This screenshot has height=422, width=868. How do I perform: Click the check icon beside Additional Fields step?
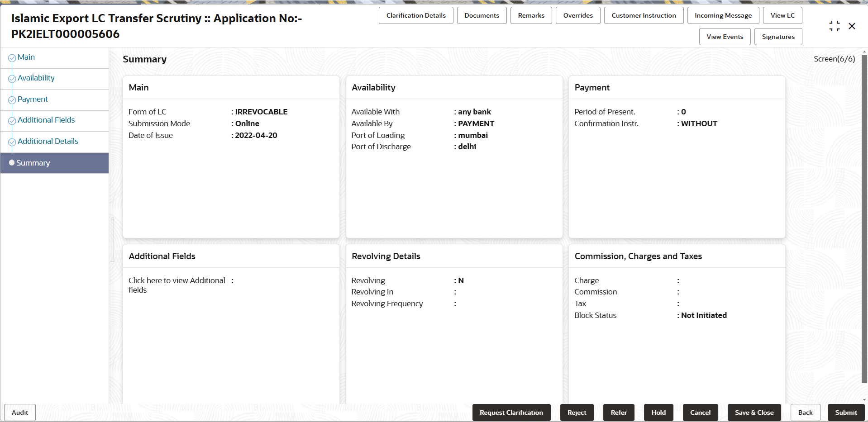click(x=12, y=121)
